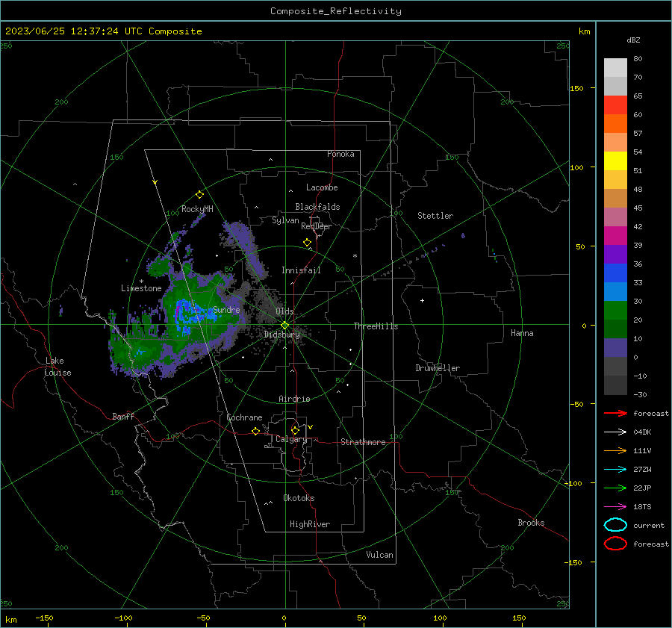Click the Airdrie town label

pos(294,399)
